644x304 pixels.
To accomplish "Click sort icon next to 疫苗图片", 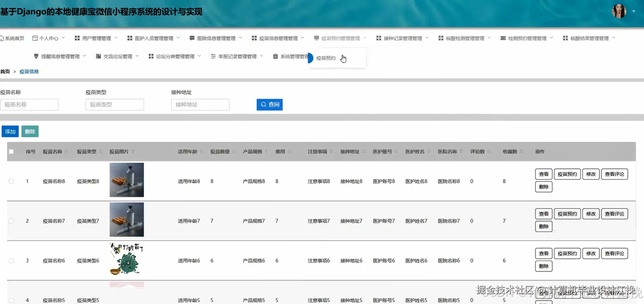I will click(x=133, y=151).
